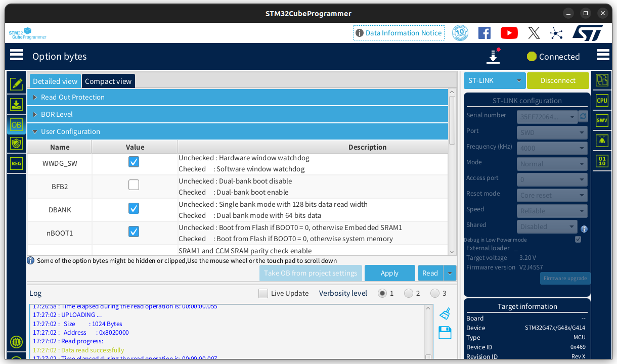Viewport: 617px width, 364px height.
Task: Uncheck the DBANK option byte
Action: [x=134, y=208]
